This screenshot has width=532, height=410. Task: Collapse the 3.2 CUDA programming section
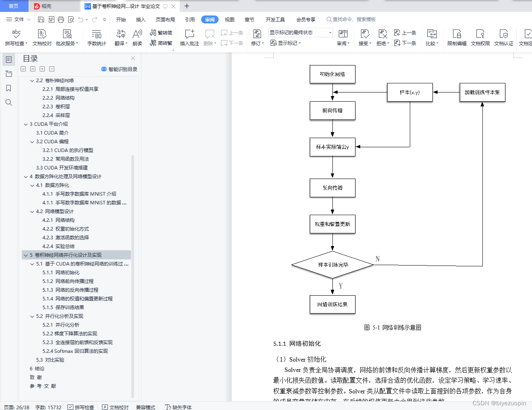tap(32, 142)
